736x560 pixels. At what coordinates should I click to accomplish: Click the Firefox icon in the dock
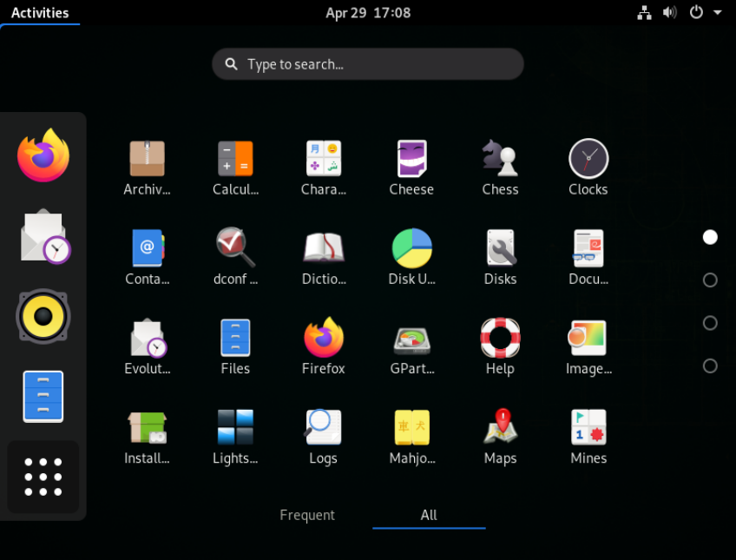tap(43, 155)
